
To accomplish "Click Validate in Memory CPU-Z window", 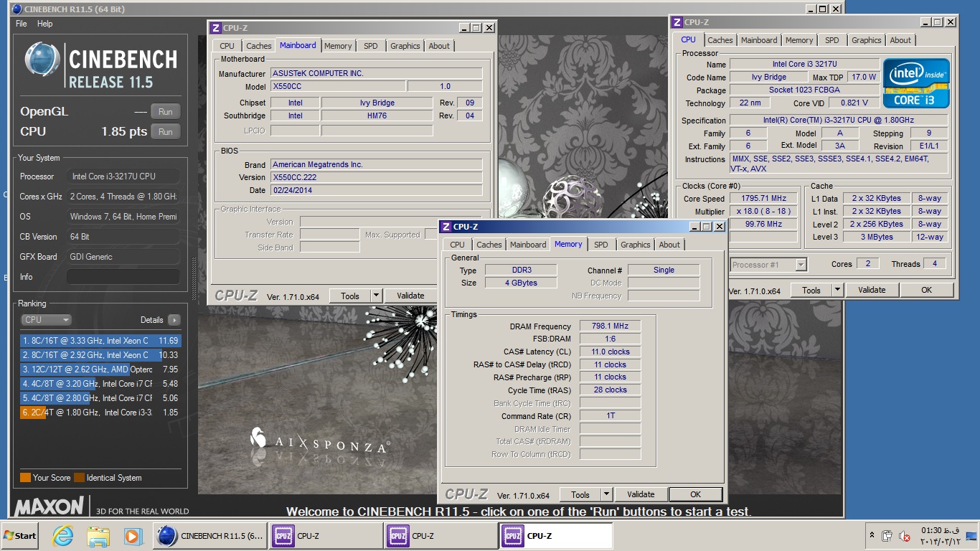I will click(641, 494).
